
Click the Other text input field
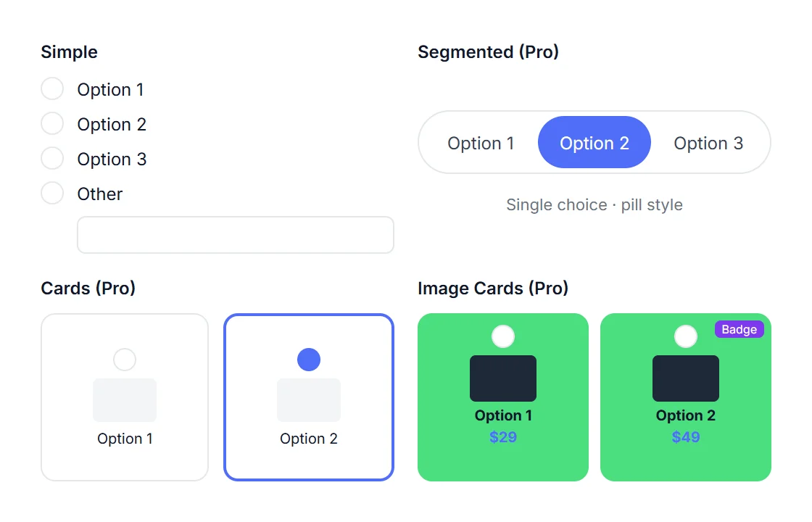pyautogui.click(x=236, y=235)
